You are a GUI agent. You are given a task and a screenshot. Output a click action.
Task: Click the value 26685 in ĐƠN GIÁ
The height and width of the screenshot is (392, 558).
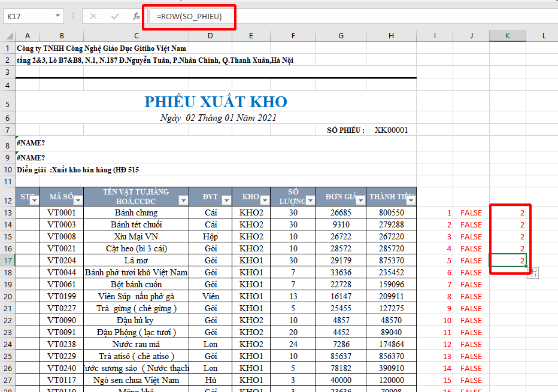coord(341,212)
